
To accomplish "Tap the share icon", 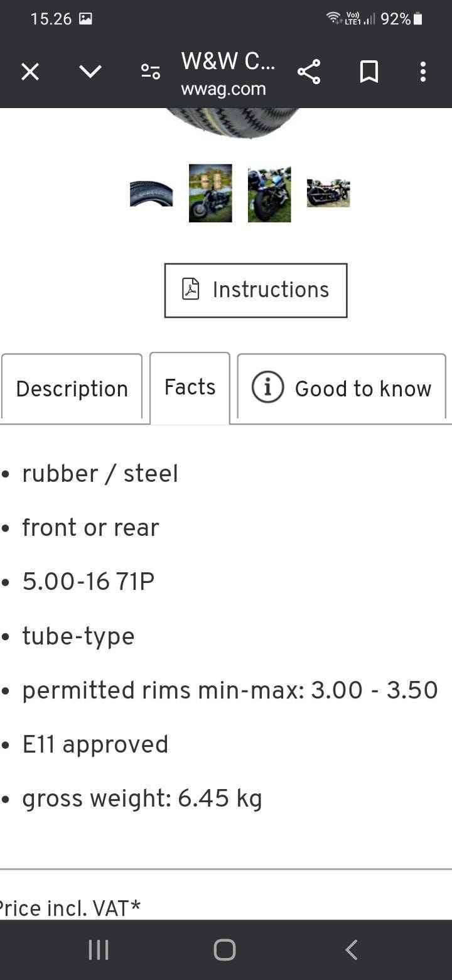I will pos(309,72).
